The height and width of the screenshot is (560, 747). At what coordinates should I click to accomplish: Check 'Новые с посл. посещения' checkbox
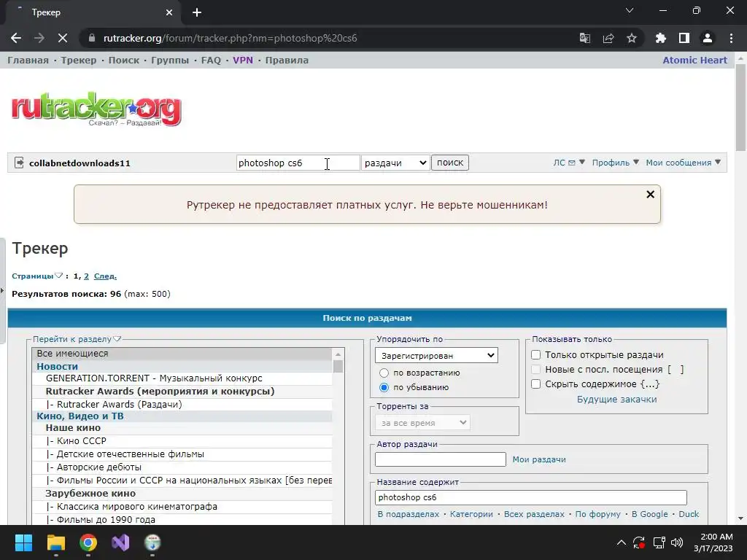pos(536,370)
